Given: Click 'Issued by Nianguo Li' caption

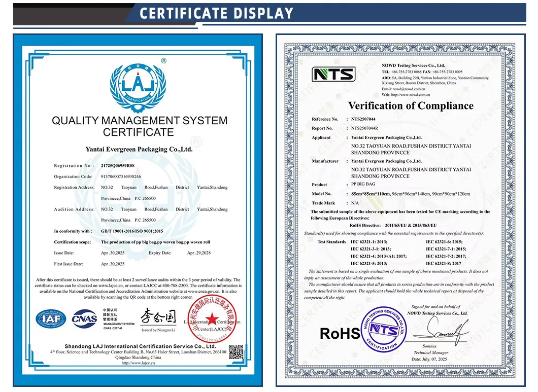Looking at the screenshot, I should click(158, 330).
